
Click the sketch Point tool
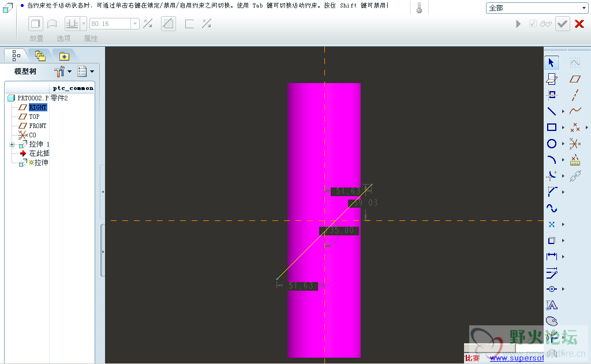(x=551, y=224)
